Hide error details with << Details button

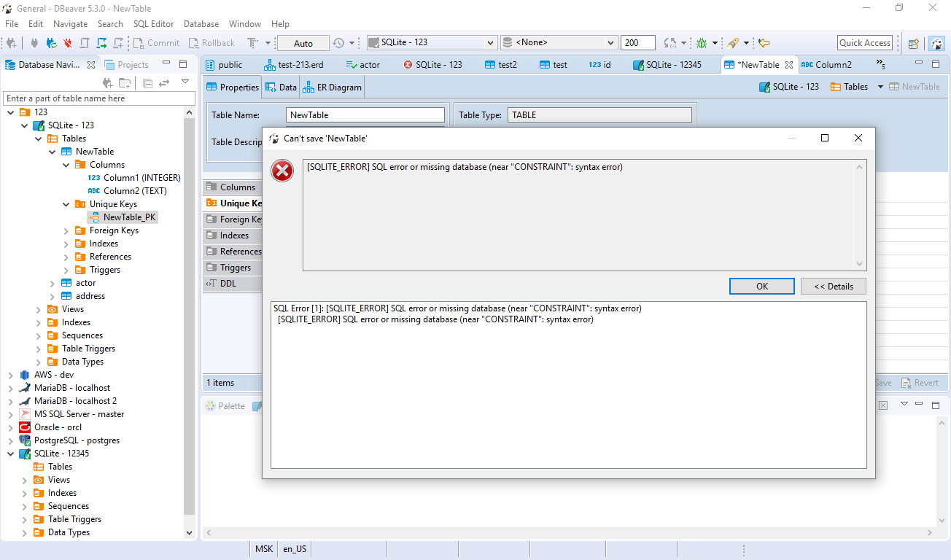point(834,286)
